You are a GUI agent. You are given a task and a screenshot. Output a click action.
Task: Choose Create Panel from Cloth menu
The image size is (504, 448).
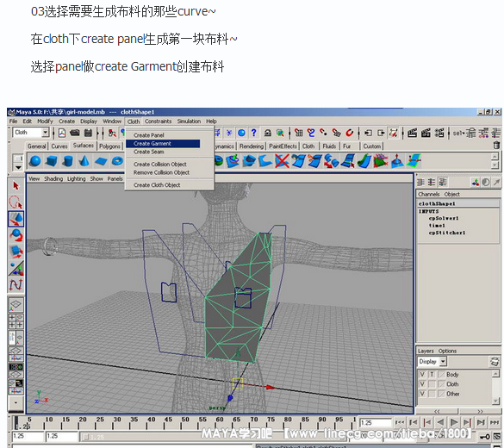click(149, 135)
